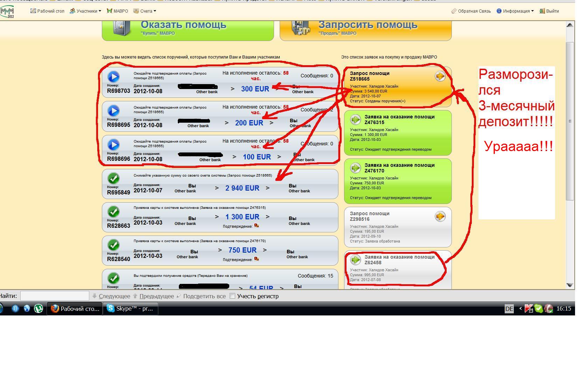
Task: Click the vertical scrollbar thumb
Action: pyautogui.click(x=570, y=121)
